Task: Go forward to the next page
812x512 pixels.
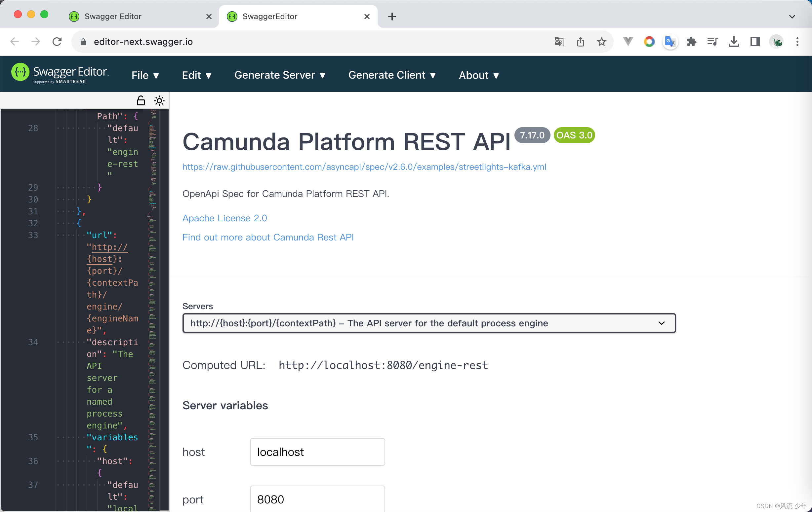Action: point(35,41)
